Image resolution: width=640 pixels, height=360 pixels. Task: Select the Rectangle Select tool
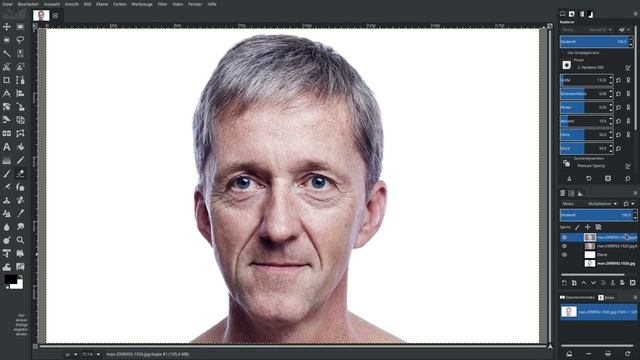20,27
